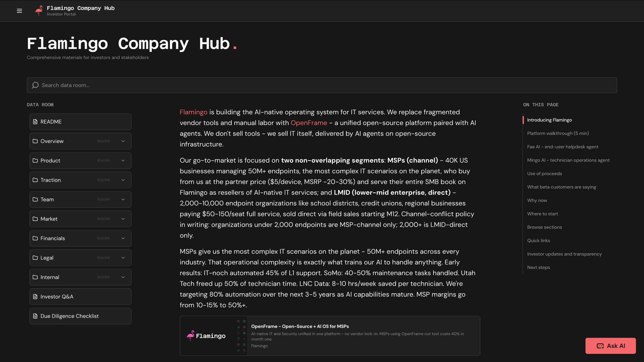Expand the Legal folder chevron
This screenshot has width=644, height=362.
click(123, 258)
